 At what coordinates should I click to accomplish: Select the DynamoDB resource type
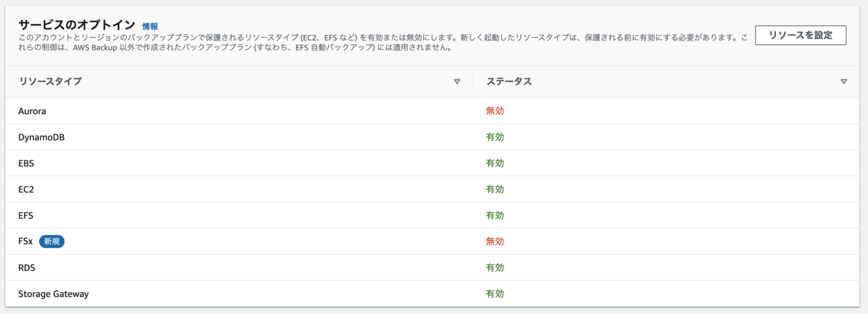(x=41, y=137)
